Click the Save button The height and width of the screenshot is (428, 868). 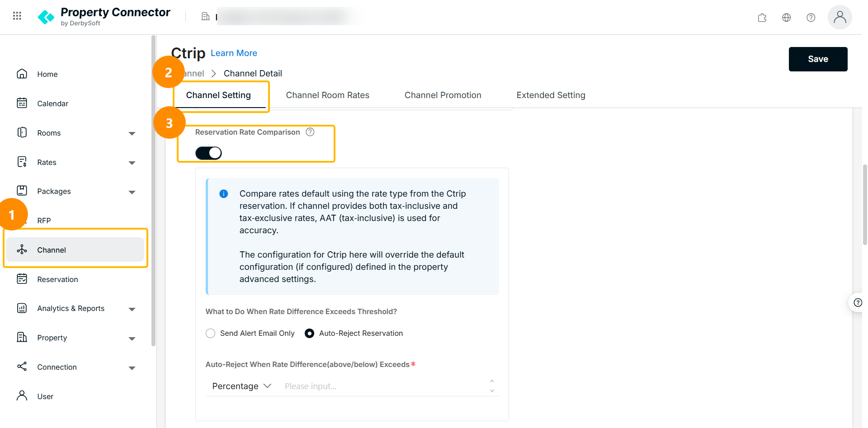[818, 59]
